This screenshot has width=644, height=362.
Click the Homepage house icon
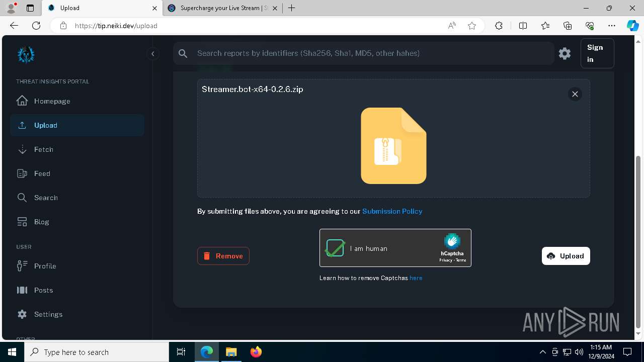pos(22,101)
